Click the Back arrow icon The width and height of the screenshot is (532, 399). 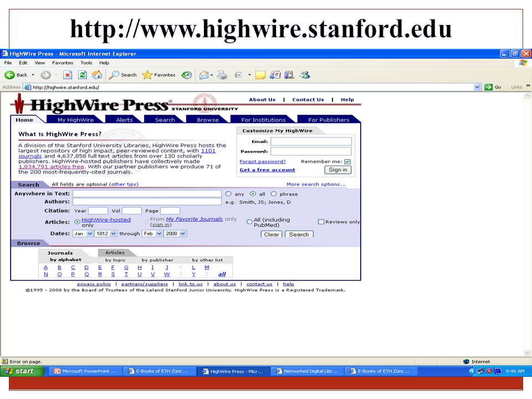coord(9,75)
